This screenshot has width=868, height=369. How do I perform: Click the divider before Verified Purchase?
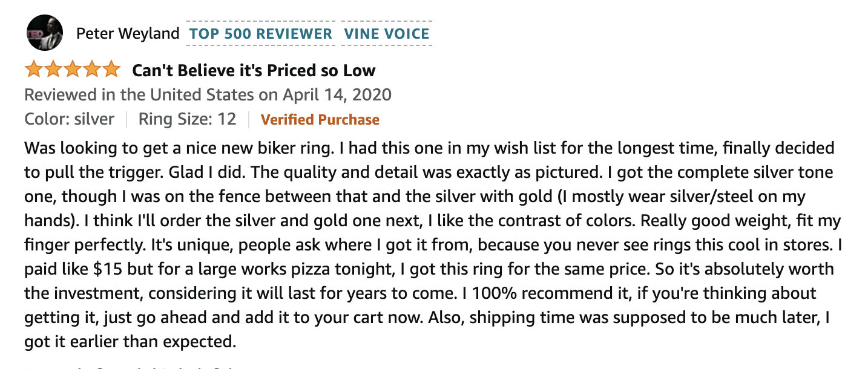coord(249,119)
